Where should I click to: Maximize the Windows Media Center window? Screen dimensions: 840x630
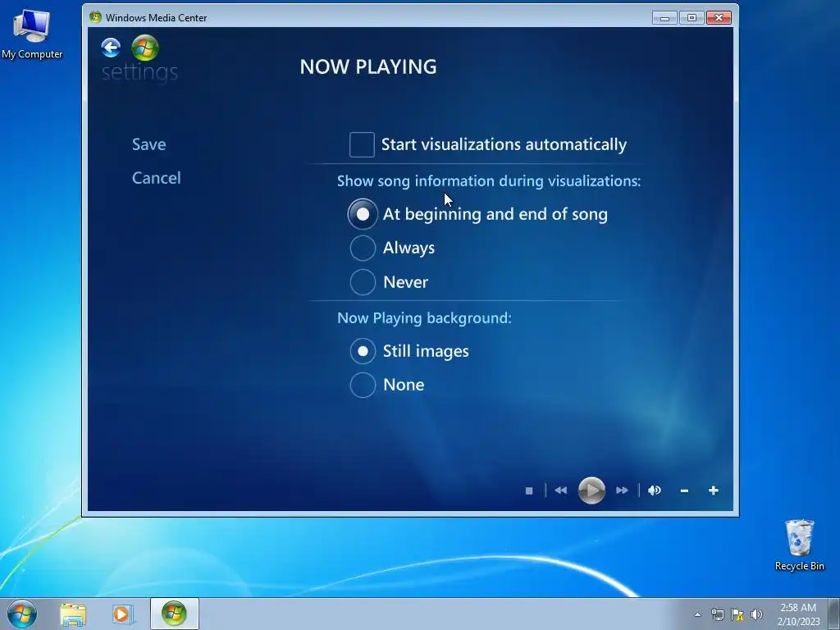click(692, 18)
